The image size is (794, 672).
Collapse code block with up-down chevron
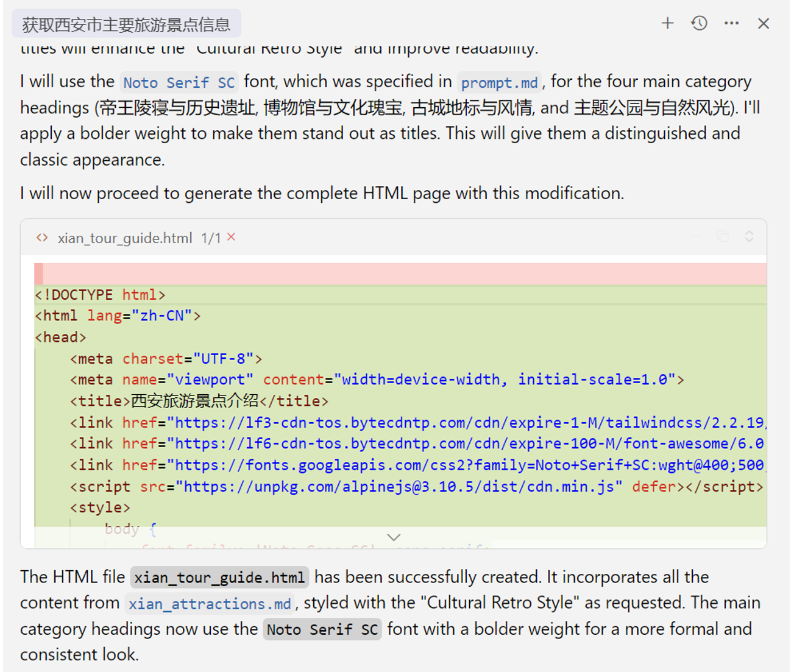749,237
